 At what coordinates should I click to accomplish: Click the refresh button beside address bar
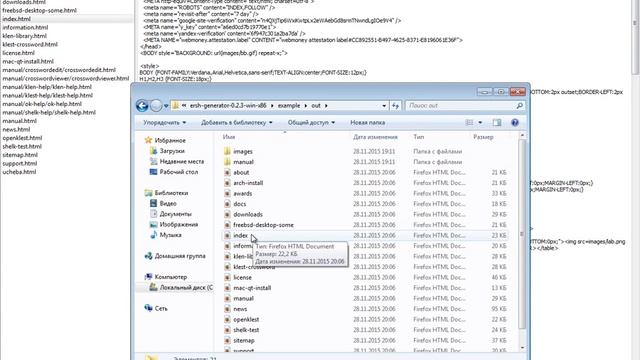[x=395, y=106]
